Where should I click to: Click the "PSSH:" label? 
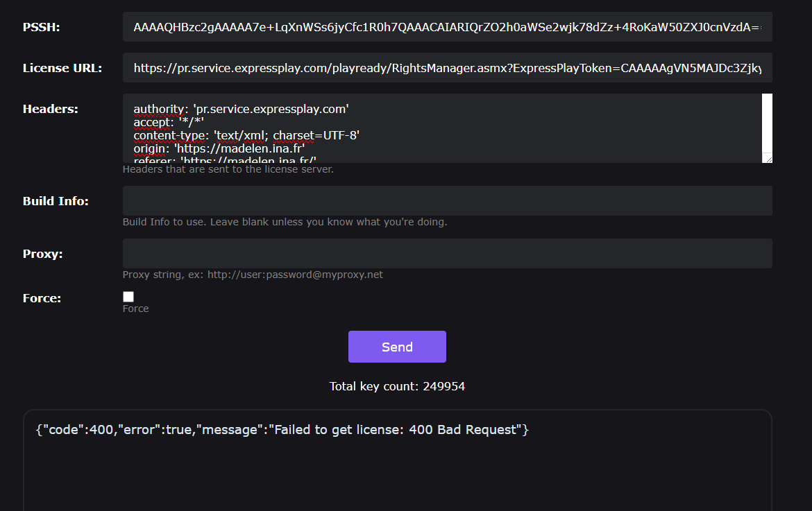tap(42, 28)
